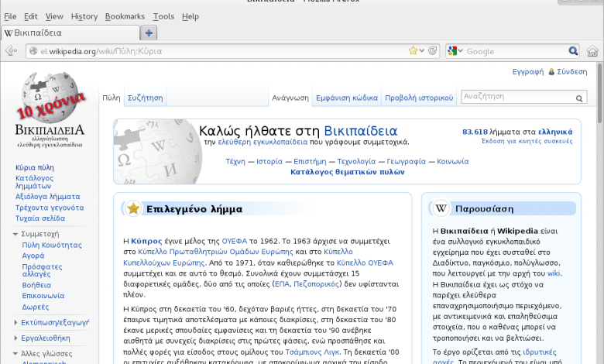This screenshot has width=604, height=364.
Task: Open the Help menu
Action: 190,16
